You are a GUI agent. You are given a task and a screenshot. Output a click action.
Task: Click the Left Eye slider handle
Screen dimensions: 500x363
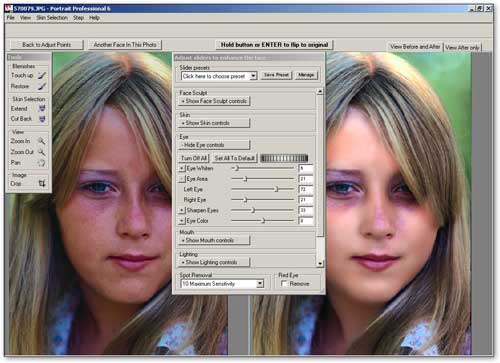pyautogui.click(x=276, y=189)
